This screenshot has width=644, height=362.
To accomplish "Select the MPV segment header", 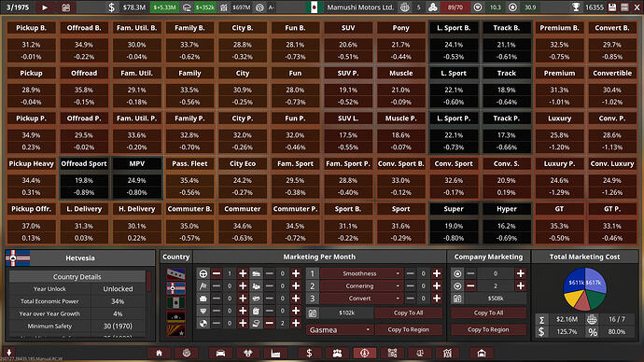I will pos(137,163).
